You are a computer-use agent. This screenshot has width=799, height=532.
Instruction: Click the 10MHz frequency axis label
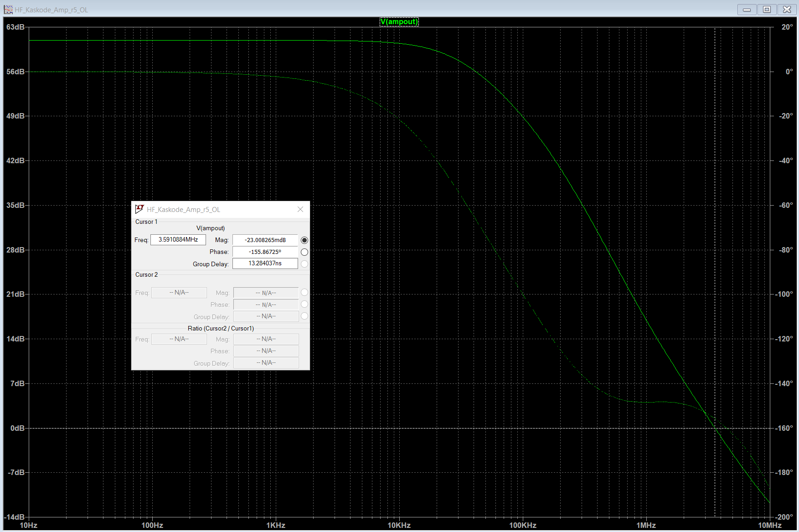(x=770, y=525)
